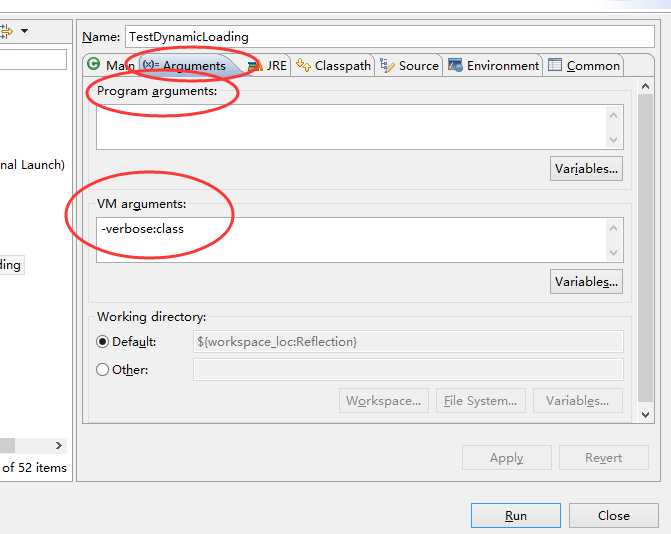Viewport: 671px width, 534px height.
Task: Click the File System... button
Action: pos(481,401)
